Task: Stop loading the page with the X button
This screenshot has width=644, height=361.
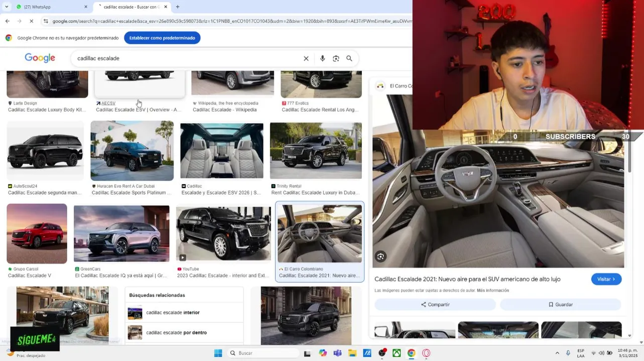Action: click(31, 21)
